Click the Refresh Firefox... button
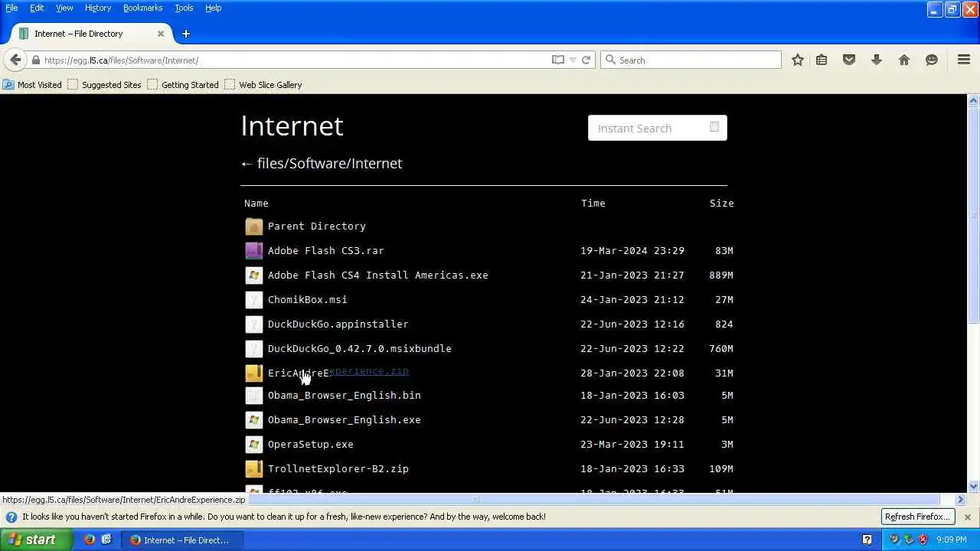980x551 pixels. [917, 517]
